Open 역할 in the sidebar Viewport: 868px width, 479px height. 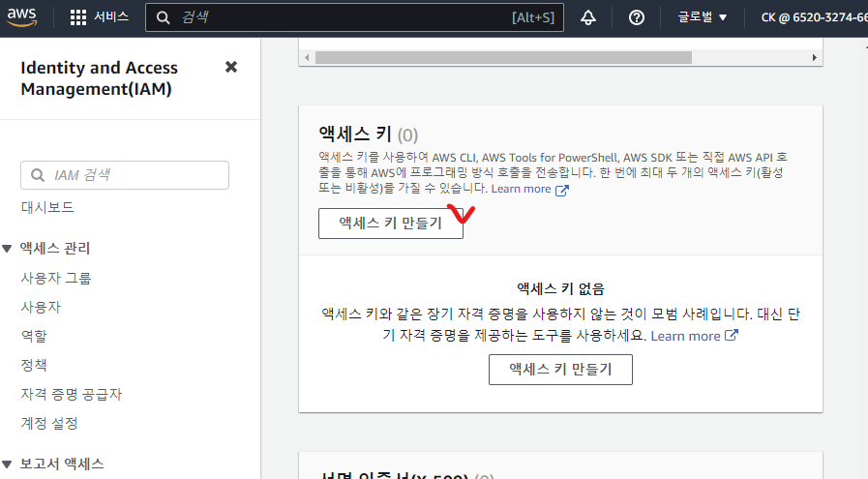click(x=34, y=336)
